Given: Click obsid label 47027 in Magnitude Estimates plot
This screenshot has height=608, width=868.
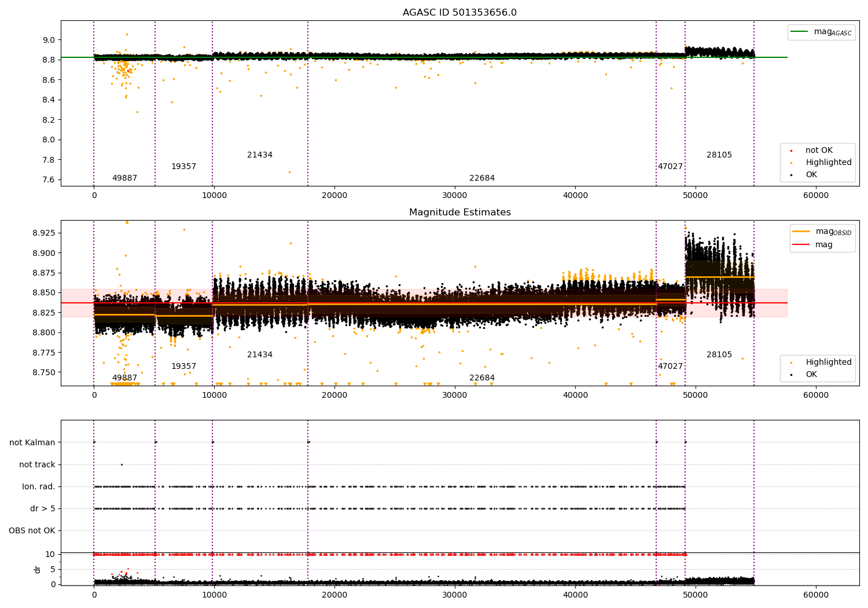Looking at the screenshot, I should pyautogui.click(x=670, y=366).
